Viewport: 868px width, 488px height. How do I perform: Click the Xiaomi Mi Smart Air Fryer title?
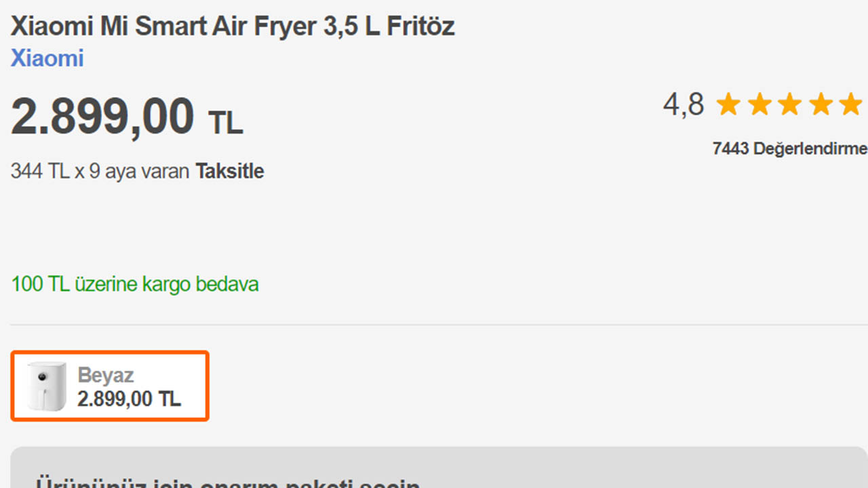click(233, 26)
